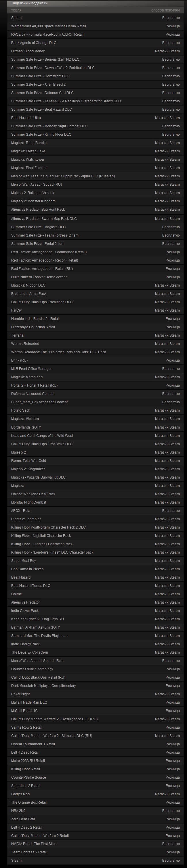Click the Counter-Strike Source row
The width and height of the screenshot is (187, 868).
pos(28,777)
